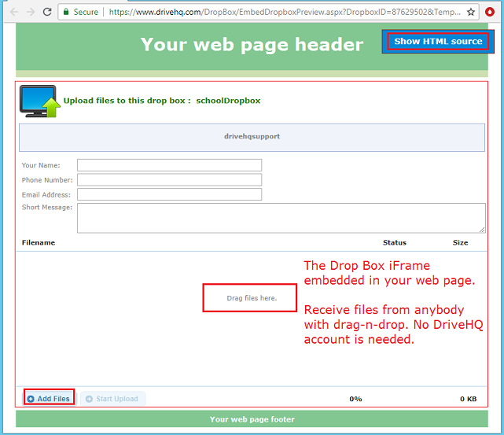Click the schoolDropbox name text

[228, 101]
